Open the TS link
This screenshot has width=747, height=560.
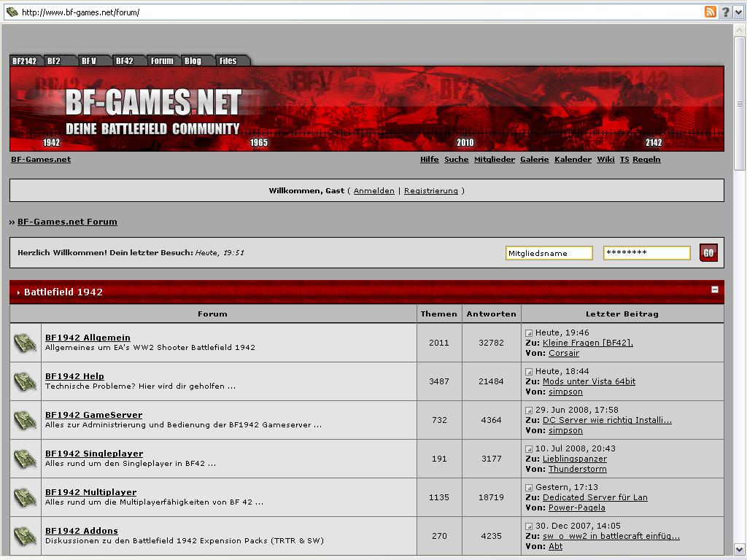(x=624, y=160)
